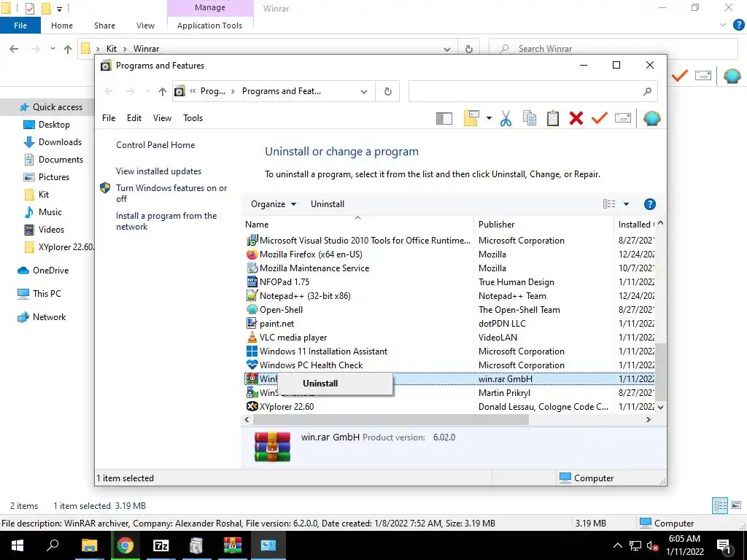Select Microsoft Visual Studio 2010 Tools for Office Runtime
Viewport: 747px width, 560px height.
[365, 241]
